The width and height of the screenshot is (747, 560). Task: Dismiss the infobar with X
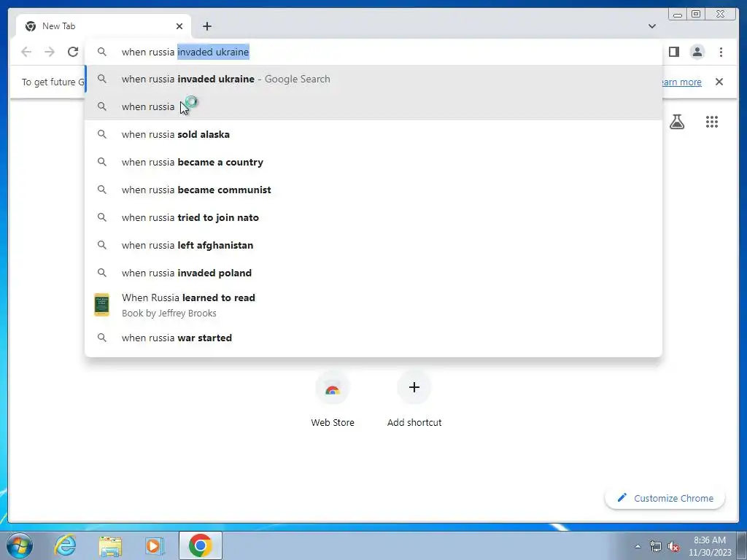click(x=719, y=82)
